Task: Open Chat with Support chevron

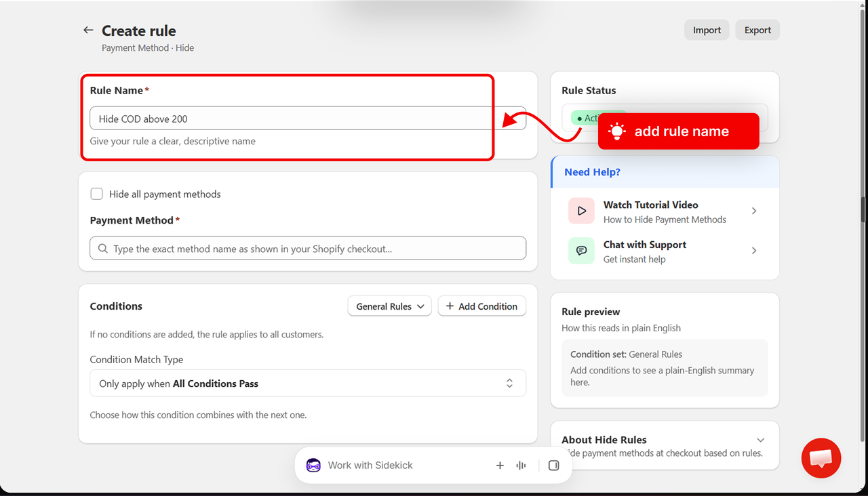Action: coord(754,251)
